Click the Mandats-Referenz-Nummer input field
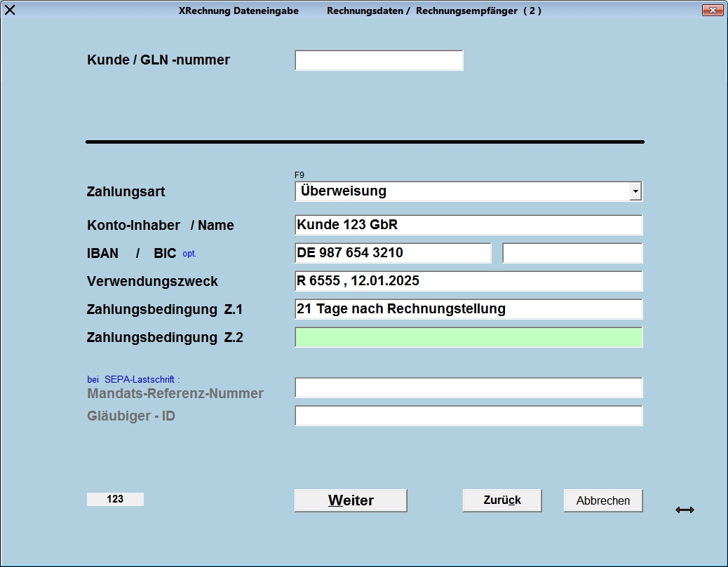 468,388
